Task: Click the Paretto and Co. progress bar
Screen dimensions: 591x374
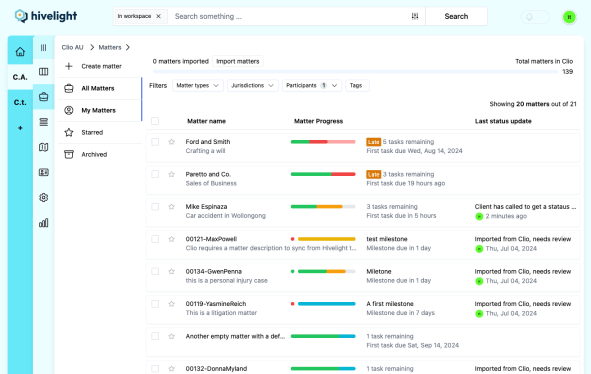Action: [323, 174]
